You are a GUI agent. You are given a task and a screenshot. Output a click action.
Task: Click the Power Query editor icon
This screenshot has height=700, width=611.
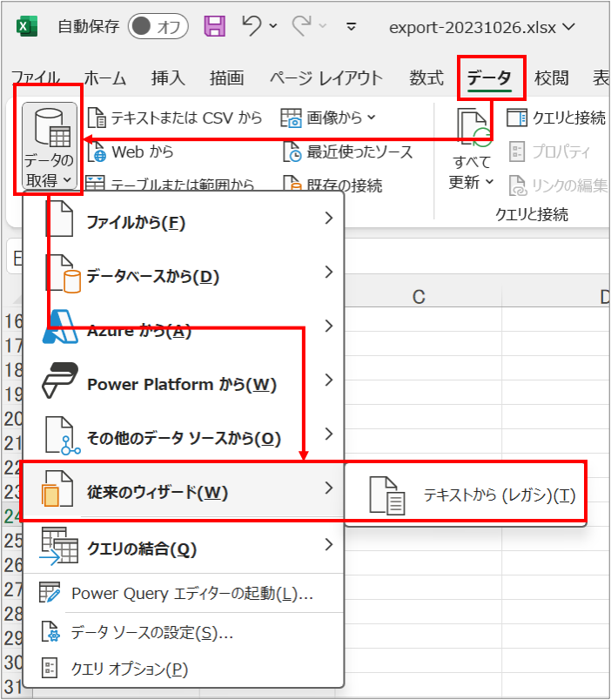(50, 592)
